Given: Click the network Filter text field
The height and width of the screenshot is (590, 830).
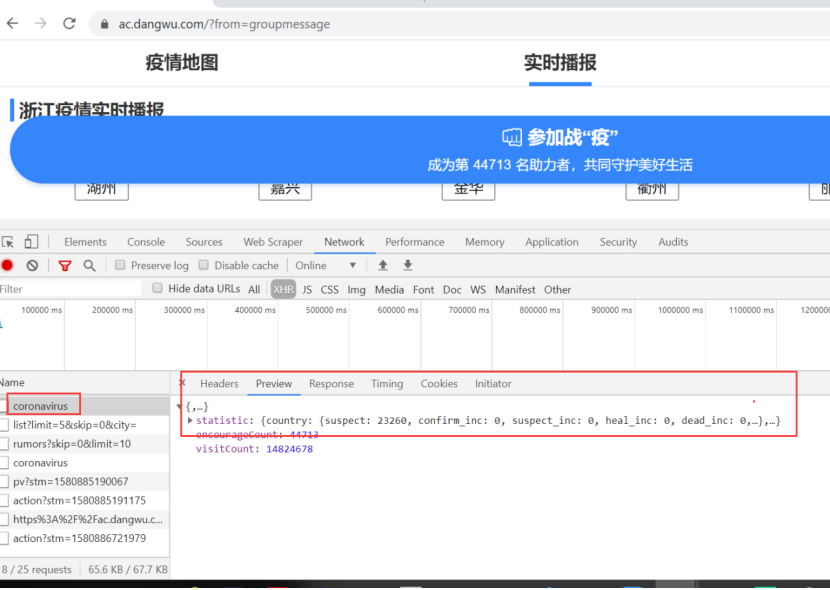Looking at the screenshot, I should (70, 289).
